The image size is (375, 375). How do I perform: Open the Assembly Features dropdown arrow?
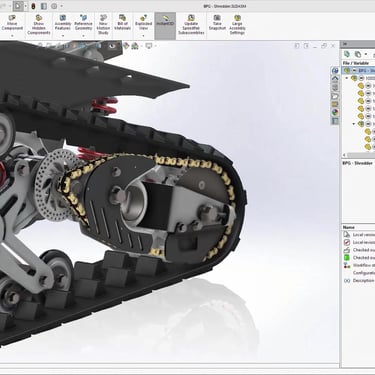(63, 36)
